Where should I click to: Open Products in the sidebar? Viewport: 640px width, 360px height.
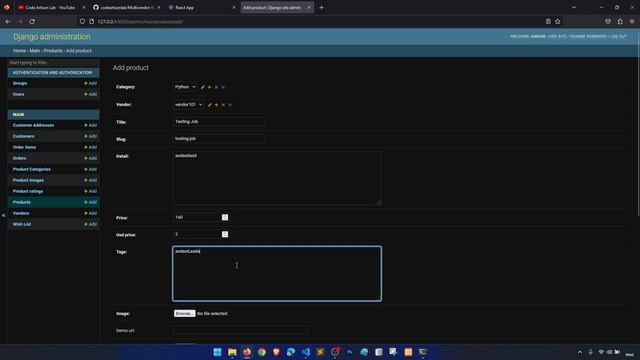[x=22, y=202]
